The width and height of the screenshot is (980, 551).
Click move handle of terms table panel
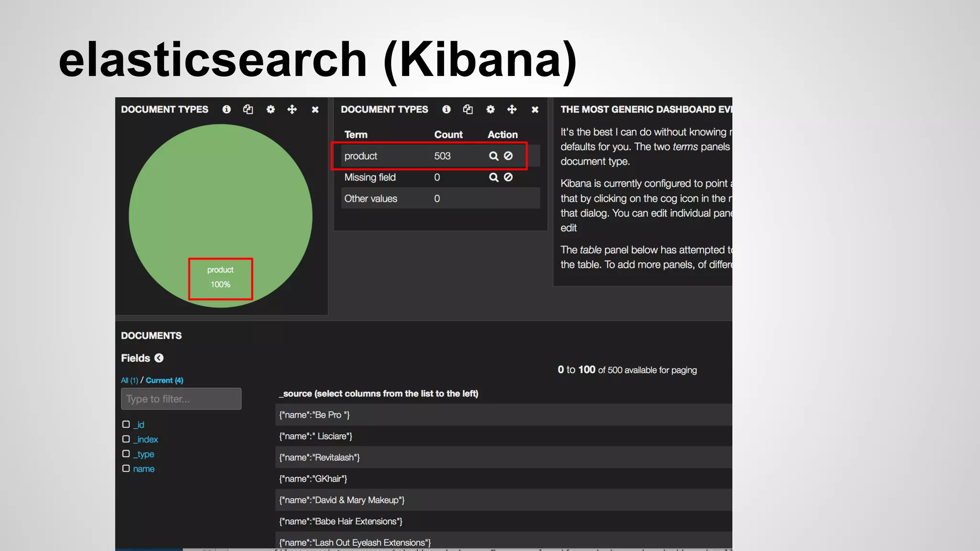pos(512,110)
